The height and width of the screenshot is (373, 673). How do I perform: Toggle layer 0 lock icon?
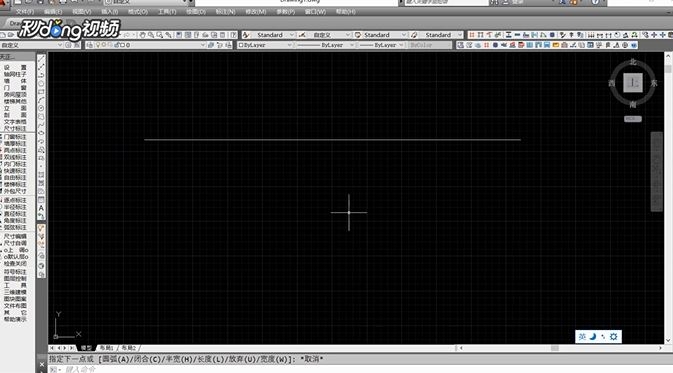116,45
